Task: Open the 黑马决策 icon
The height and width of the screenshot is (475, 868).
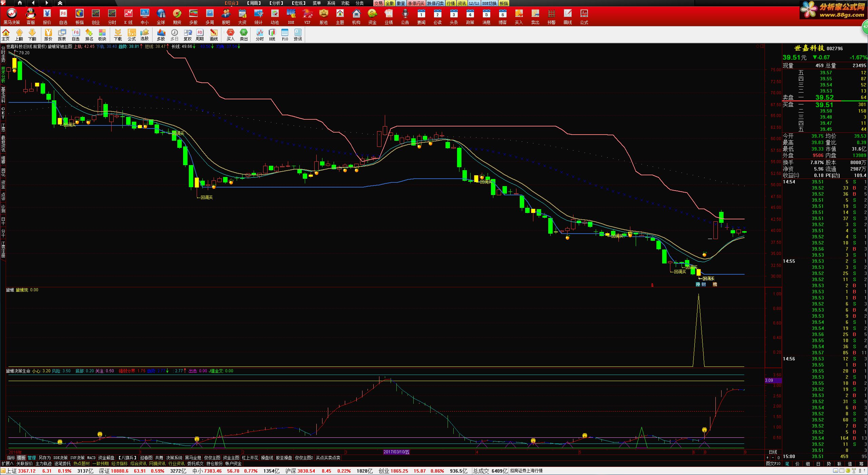Action: [12, 16]
